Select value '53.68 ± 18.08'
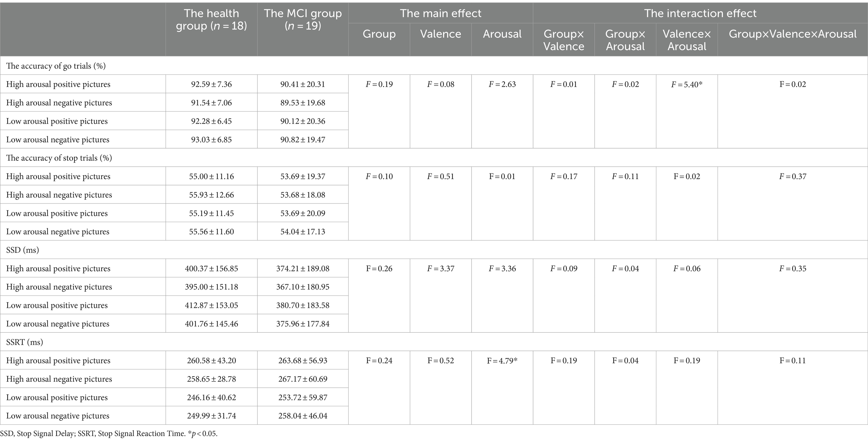868x442 pixels. tap(302, 195)
